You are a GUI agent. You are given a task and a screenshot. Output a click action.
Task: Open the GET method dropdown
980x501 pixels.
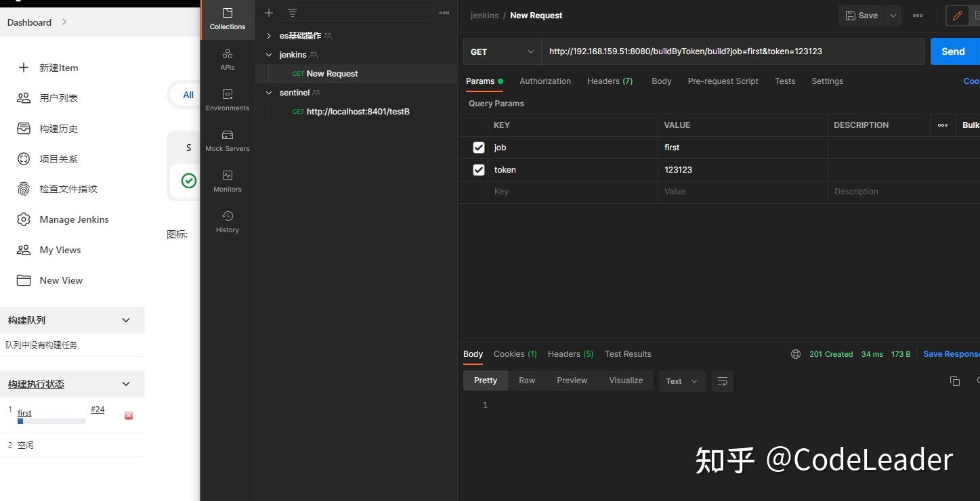(502, 51)
